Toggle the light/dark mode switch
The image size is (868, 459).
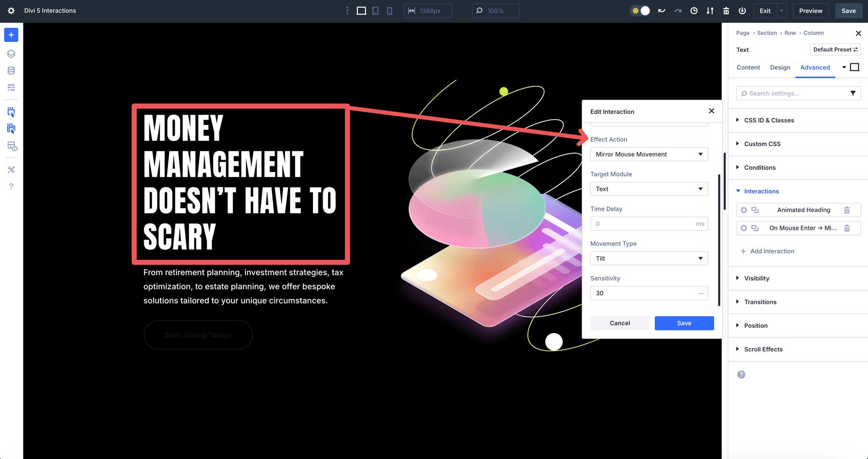point(640,10)
